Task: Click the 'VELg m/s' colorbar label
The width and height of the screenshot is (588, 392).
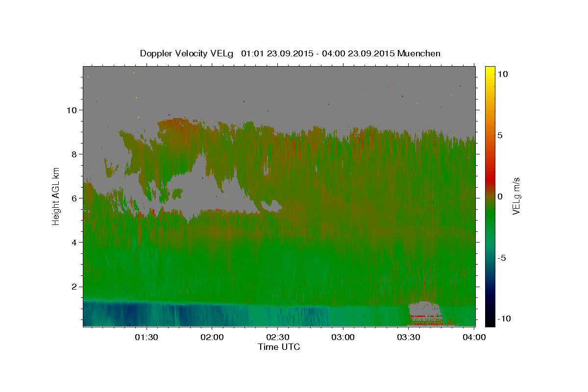Action: tap(516, 196)
